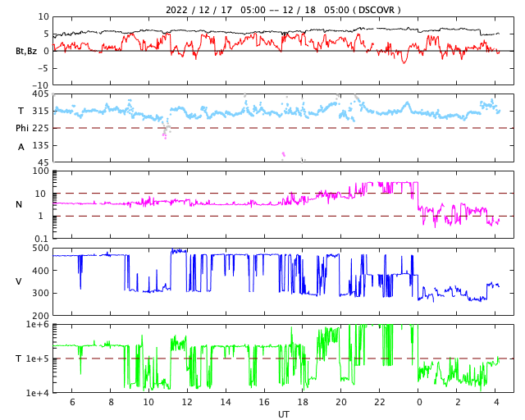The height and width of the screenshot is (420, 525).
Task: Click the '-5' tick on the Bt,Bz axis
Action: (44, 68)
